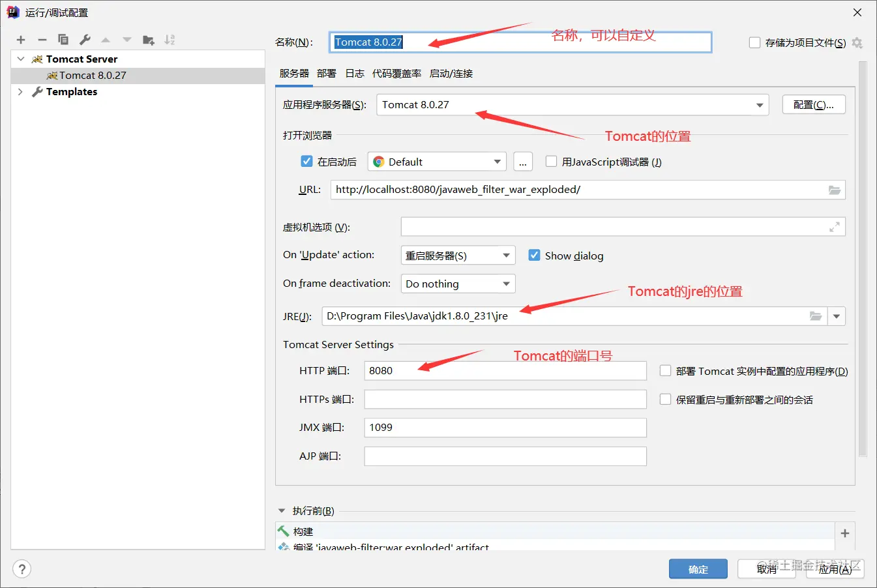Uncheck 在启动后 open browser checkbox
The image size is (877, 588).
click(x=306, y=161)
